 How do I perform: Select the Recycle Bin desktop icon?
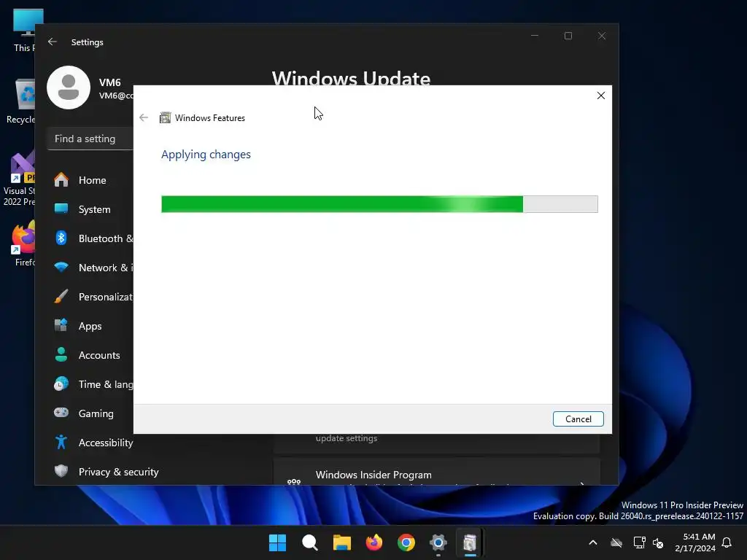[x=21, y=101]
